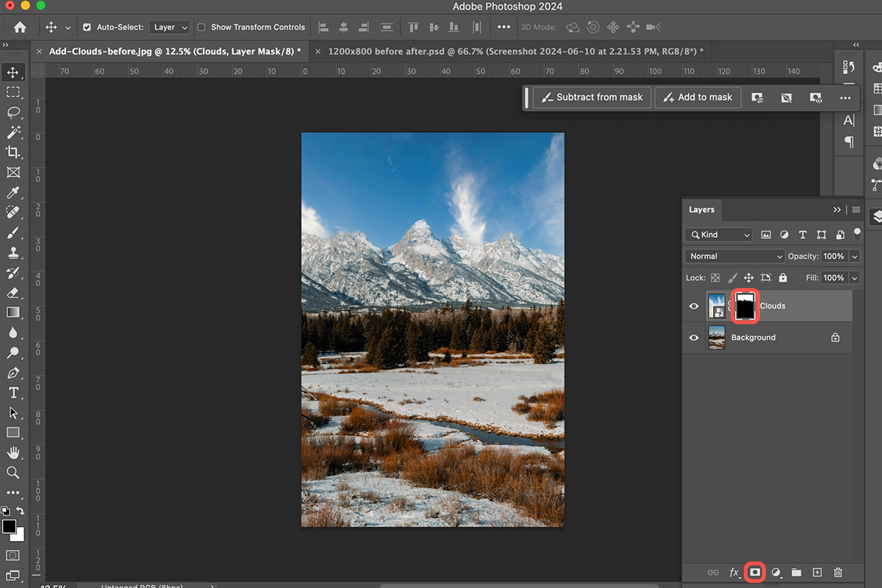Open the Opacity slider dropdown arrow
This screenshot has height=588, width=882.
click(x=854, y=256)
